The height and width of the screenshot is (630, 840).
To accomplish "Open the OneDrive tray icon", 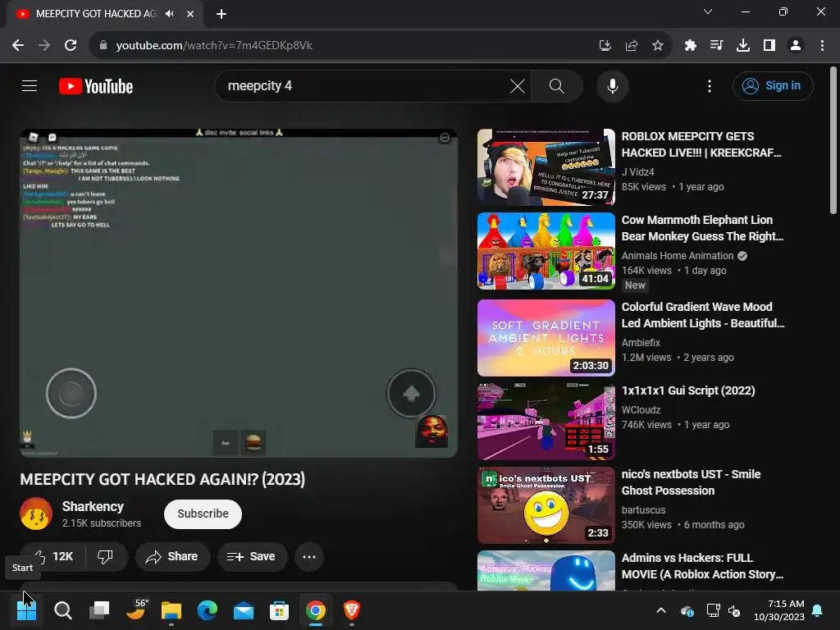I will coord(687,610).
